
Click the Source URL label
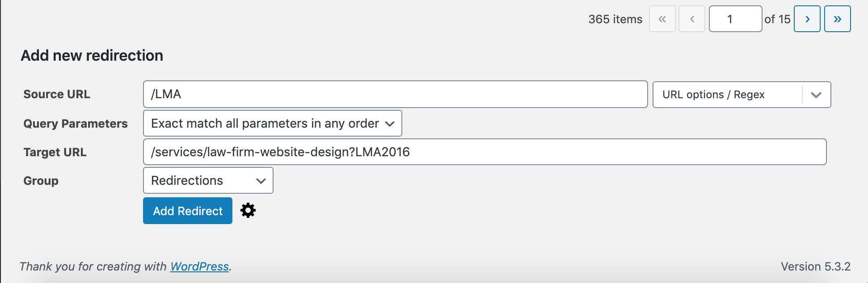pos(57,94)
